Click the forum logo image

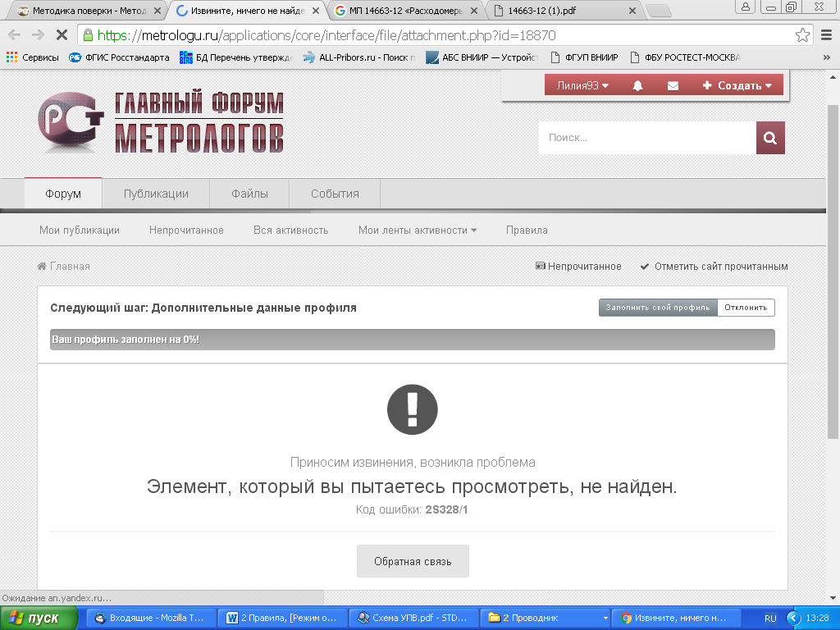point(161,122)
